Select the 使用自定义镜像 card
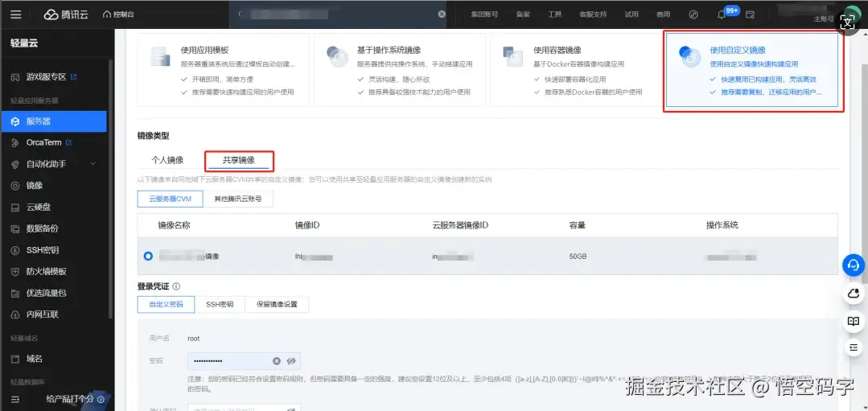 (x=752, y=70)
